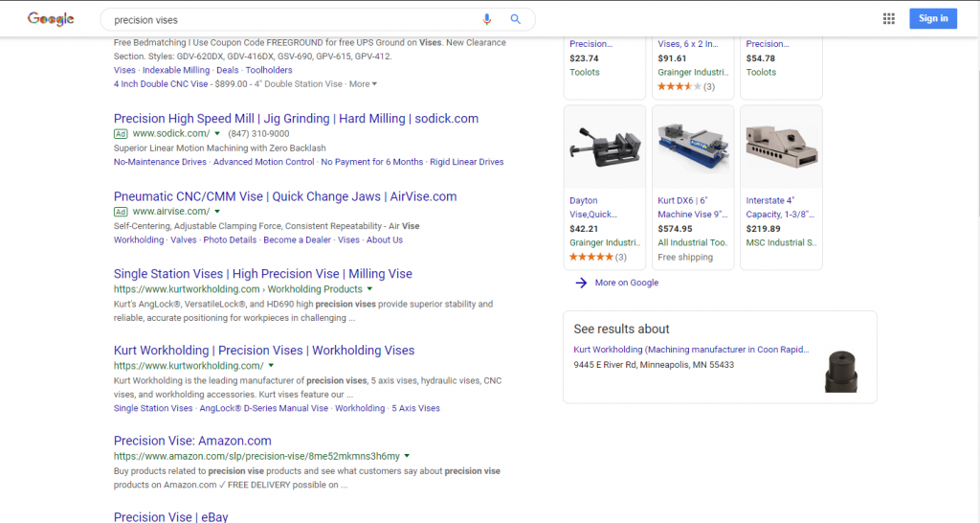
Task: Click the $23.74 Toolots product card
Action: pos(605,66)
